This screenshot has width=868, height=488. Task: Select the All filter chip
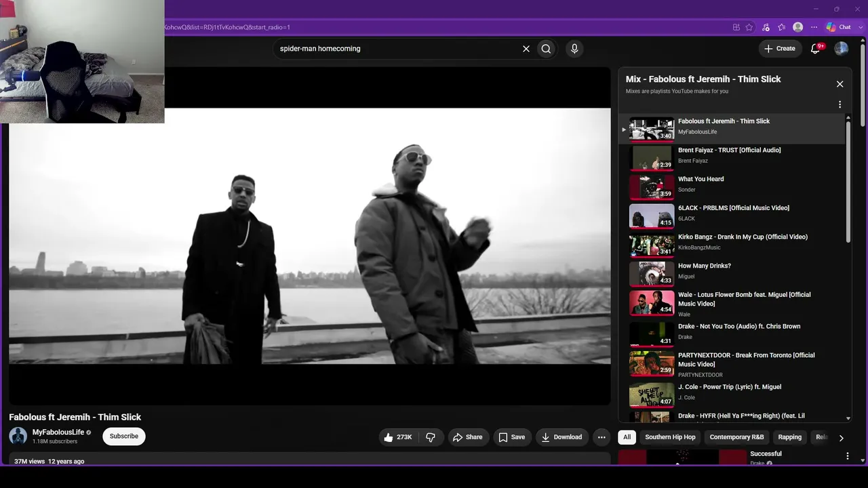[627, 437]
